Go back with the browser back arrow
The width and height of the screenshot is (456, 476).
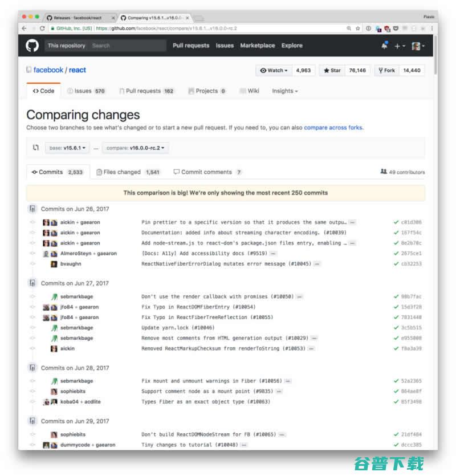pos(25,29)
